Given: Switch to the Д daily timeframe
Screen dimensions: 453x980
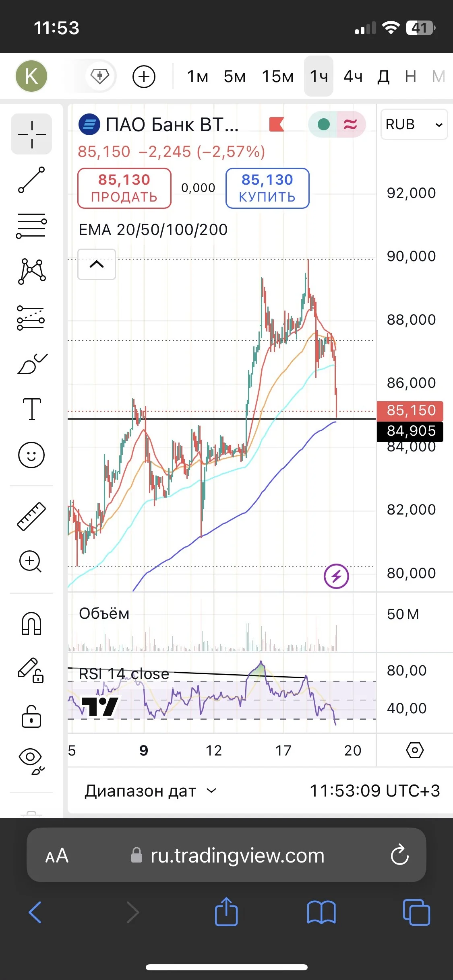Looking at the screenshot, I should click(383, 76).
